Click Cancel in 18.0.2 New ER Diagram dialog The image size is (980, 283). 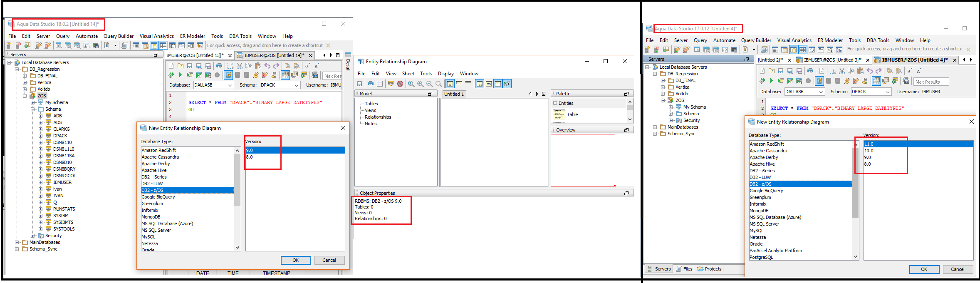point(329,260)
